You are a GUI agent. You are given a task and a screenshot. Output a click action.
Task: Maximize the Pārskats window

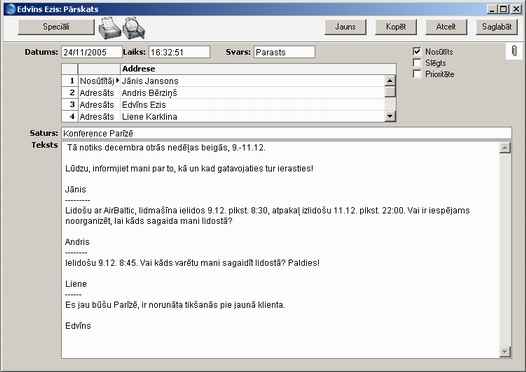click(504, 9)
